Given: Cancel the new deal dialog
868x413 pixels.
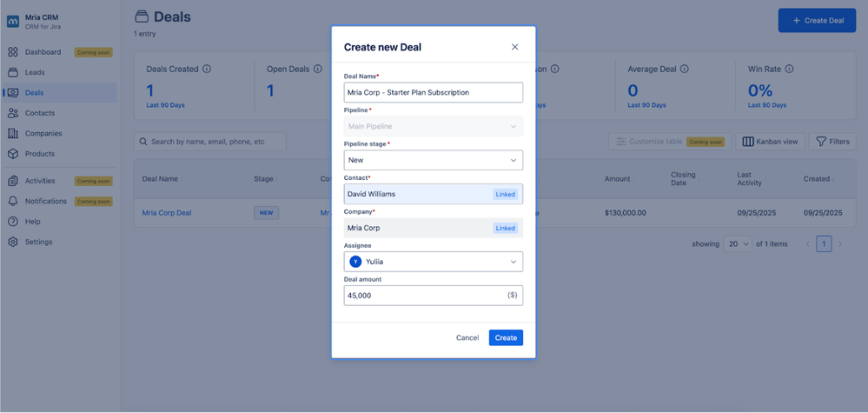Looking at the screenshot, I should point(467,337).
